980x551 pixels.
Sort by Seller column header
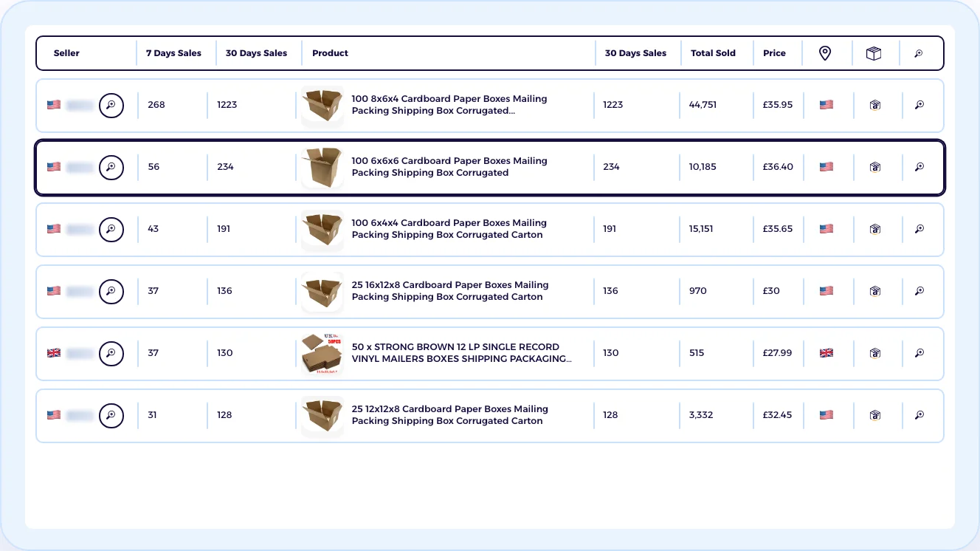[x=66, y=53]
